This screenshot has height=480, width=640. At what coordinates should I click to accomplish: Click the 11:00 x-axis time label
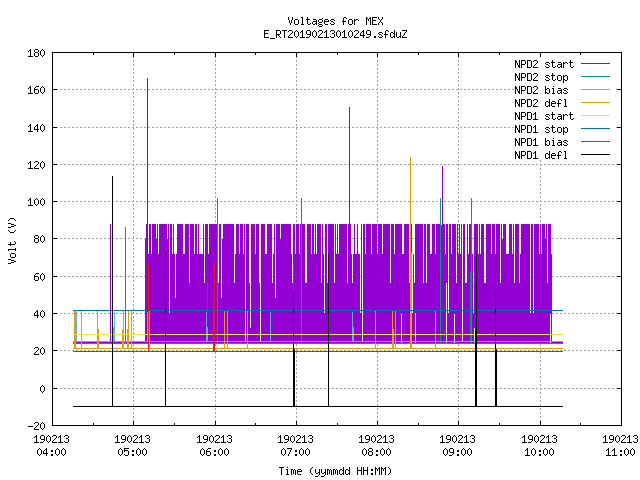pyautogui.click(x=620, y=452)
